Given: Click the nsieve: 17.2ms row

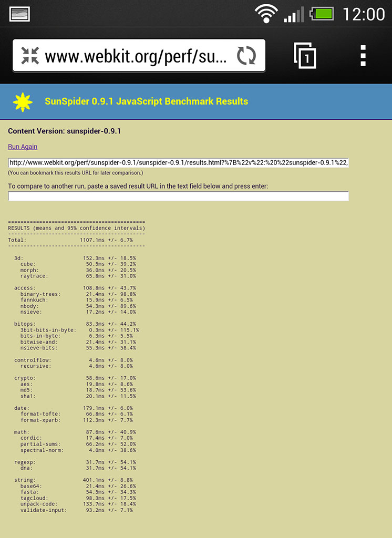Looking at the screenshot, I should pos(78,312).
